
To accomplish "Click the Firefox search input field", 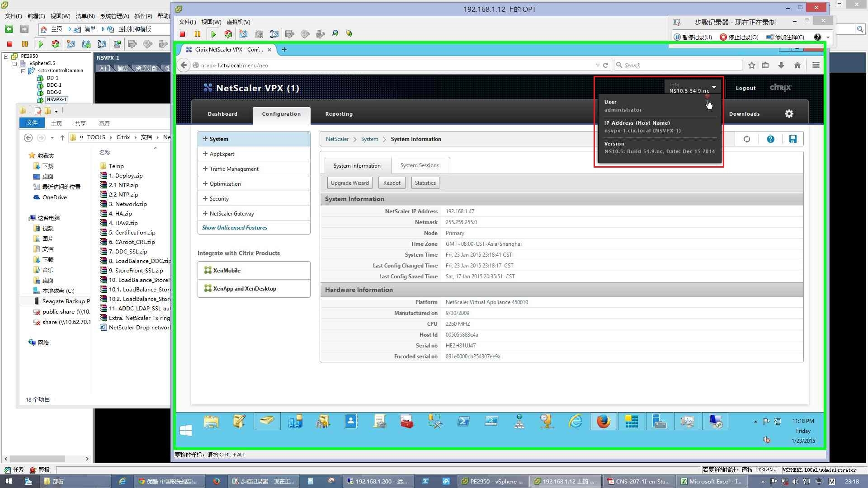I will pos(678,65).
